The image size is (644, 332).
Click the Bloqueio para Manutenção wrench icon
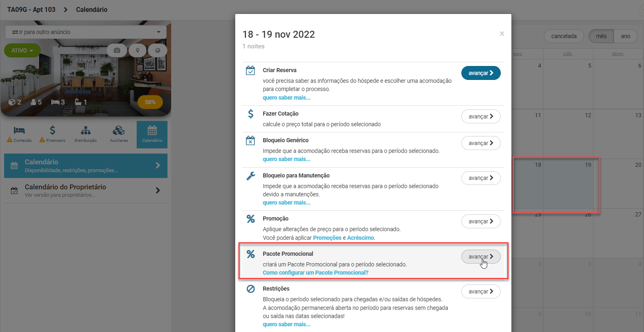pos(250,176)
